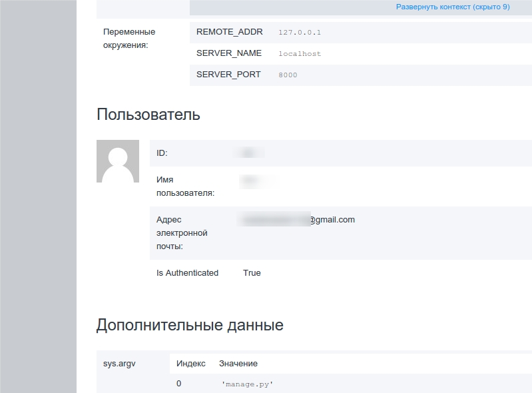532x393 pixels.
Task: Select the Is Authenticated True value
Action: [x=252, y=273]
